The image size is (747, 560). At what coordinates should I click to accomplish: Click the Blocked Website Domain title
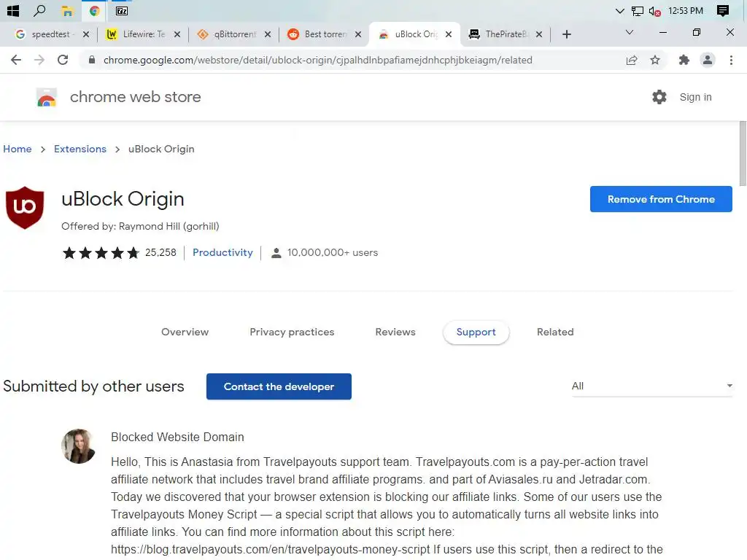click(x=177, y=437)
